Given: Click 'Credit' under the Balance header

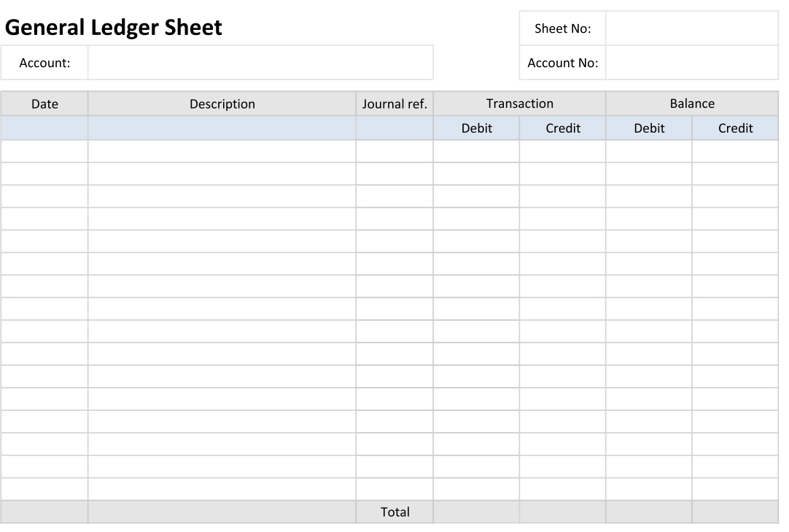Looking at the screenshot, I should coord(735,128).
